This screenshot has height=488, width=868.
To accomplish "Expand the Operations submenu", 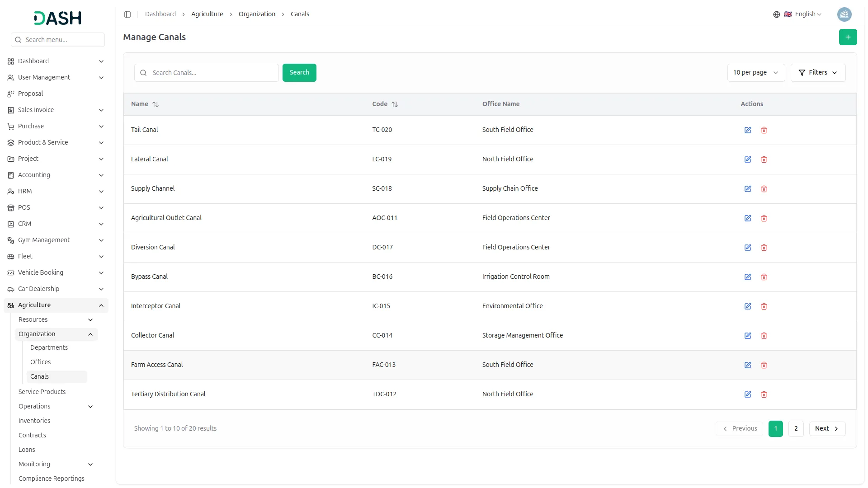I will click(56, 406).
